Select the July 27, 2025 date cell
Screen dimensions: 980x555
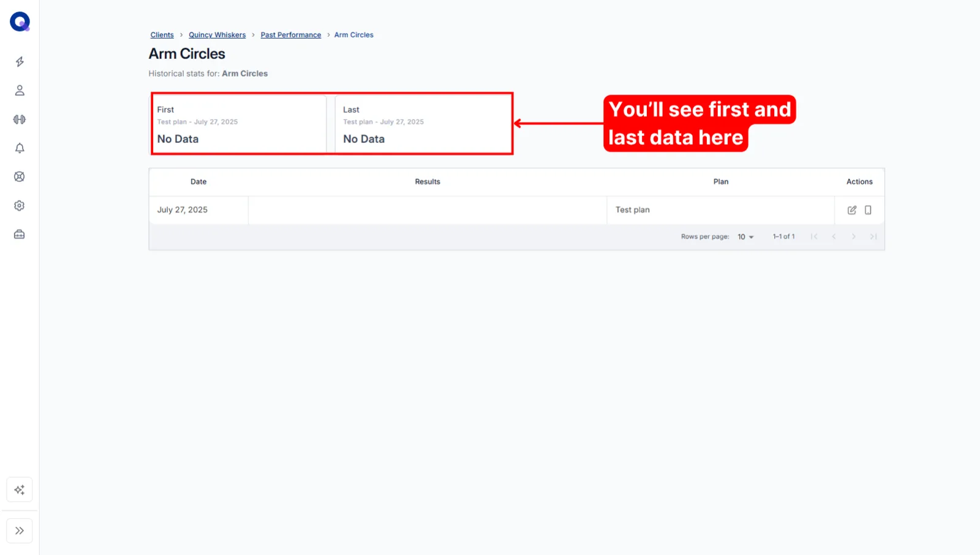pyautogui.click(x=198, y=210)
